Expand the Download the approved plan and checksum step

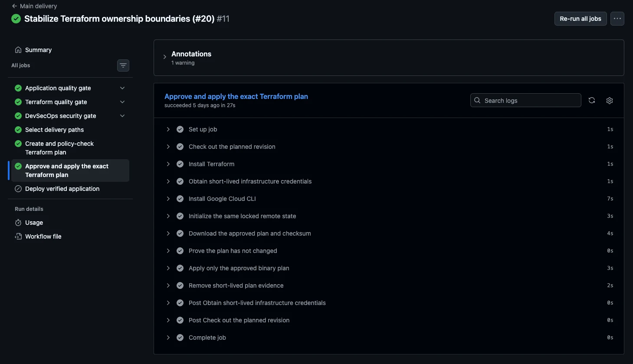[168, 233]
